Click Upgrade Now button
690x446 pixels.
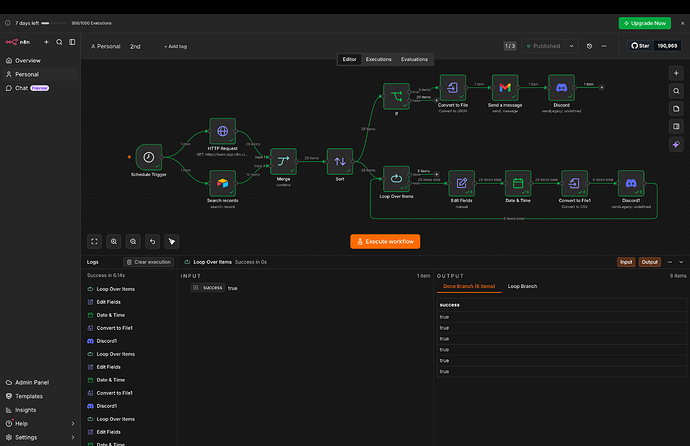(x=645, y=23)
